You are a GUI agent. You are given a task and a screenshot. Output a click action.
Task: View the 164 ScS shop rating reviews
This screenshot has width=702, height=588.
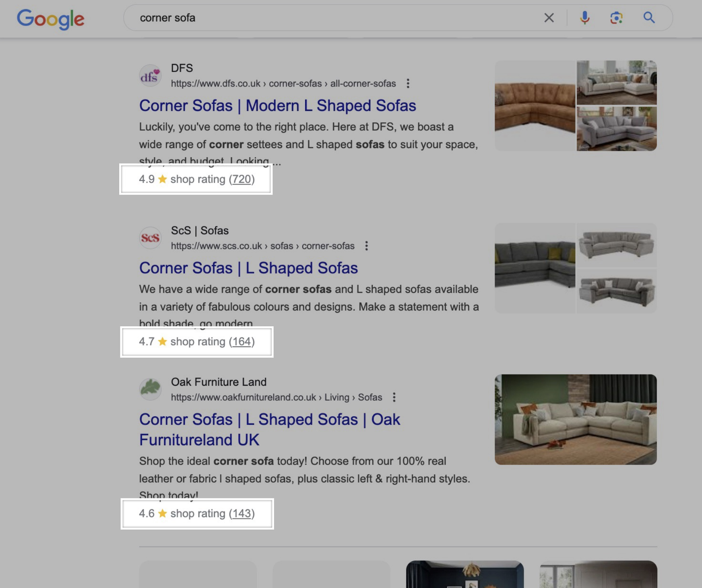[243, 341]
